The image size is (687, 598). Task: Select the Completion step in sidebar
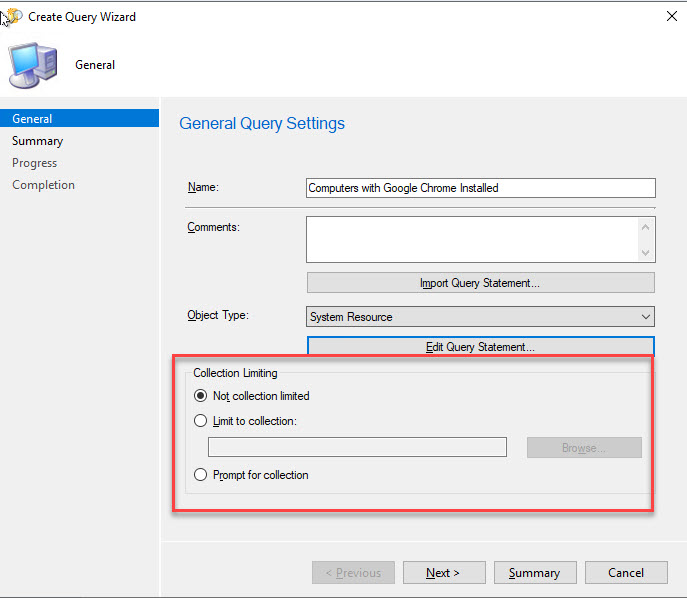click(43, 185)
